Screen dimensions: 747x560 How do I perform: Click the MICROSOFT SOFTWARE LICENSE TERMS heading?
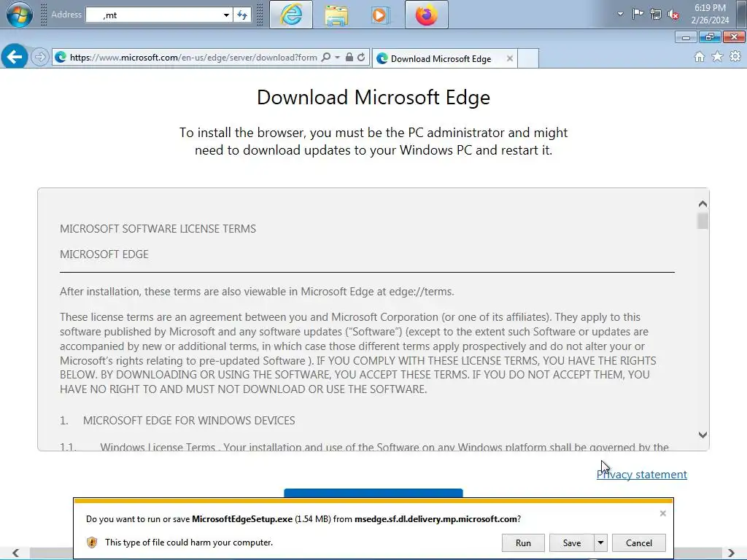pyautogui.click(x=158, y=228)
